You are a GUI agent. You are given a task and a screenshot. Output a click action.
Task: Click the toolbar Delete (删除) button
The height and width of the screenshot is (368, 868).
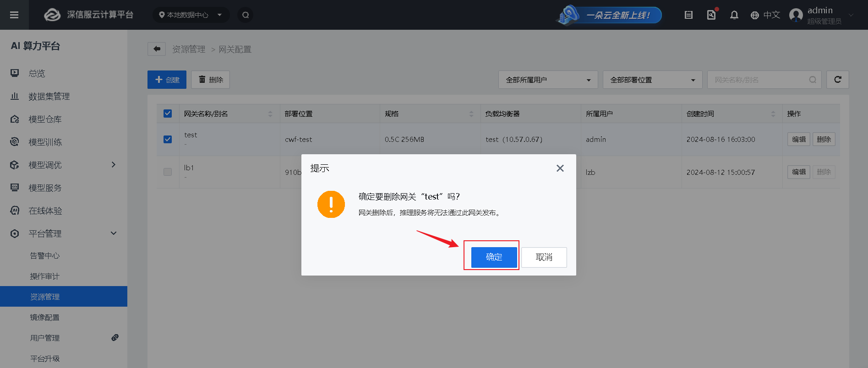click(x=210, y=80)
